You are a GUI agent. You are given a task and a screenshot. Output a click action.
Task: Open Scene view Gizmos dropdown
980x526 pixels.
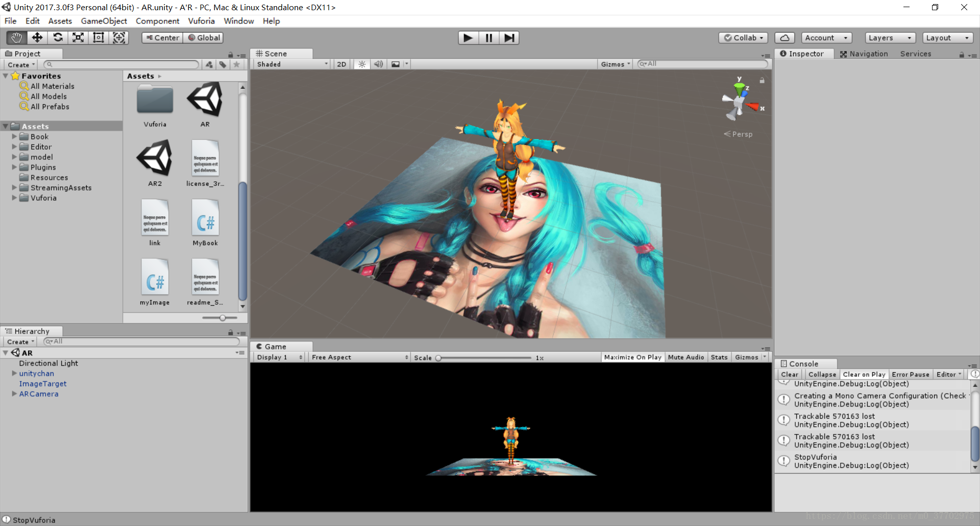(615, 64)
